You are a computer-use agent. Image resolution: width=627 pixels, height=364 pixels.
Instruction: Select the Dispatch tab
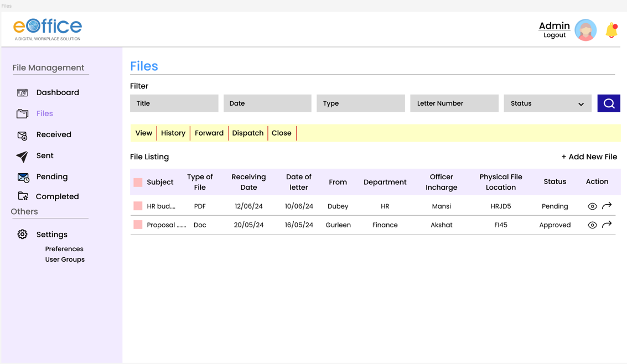tap(247, 133)
